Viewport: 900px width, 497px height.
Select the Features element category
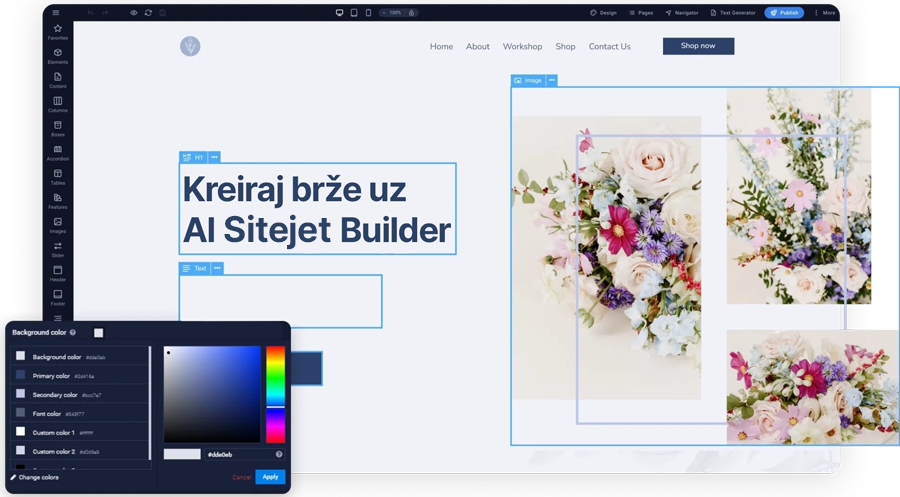[x=58, y=201]
